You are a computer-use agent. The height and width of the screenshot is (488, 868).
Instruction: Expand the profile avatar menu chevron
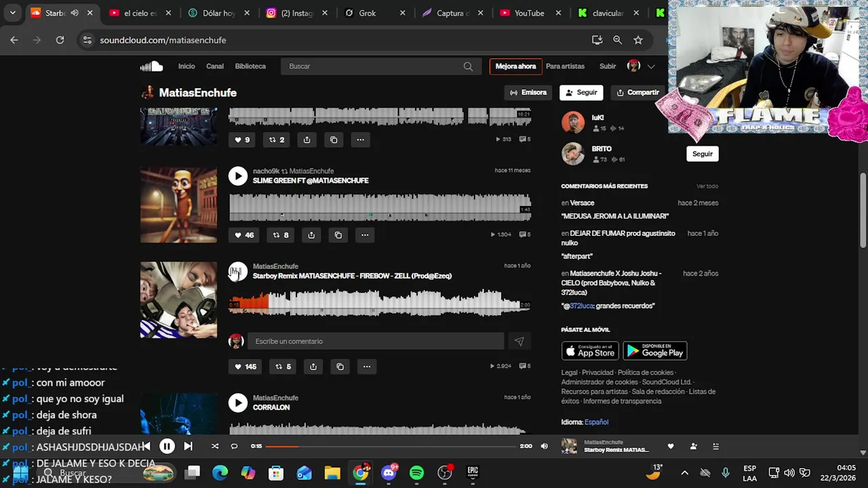(x=651, y=66)
